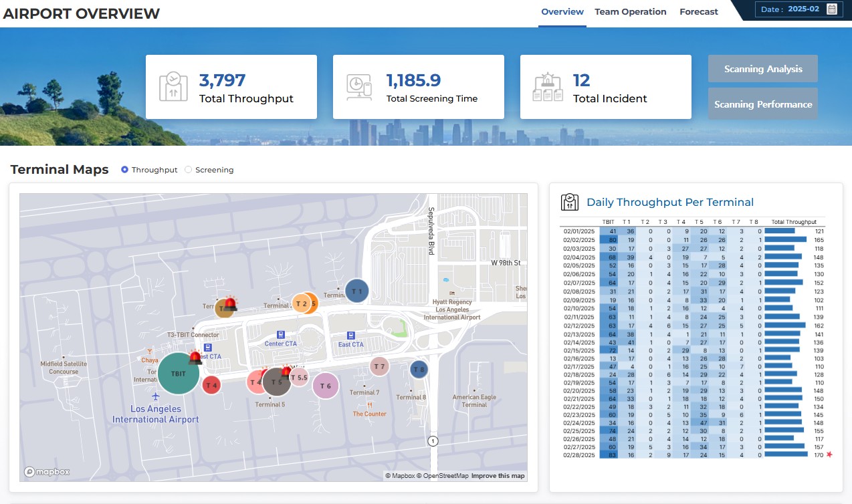Open the Improve this map link
This screenshot has width=852, height=504.
(498, 475)
